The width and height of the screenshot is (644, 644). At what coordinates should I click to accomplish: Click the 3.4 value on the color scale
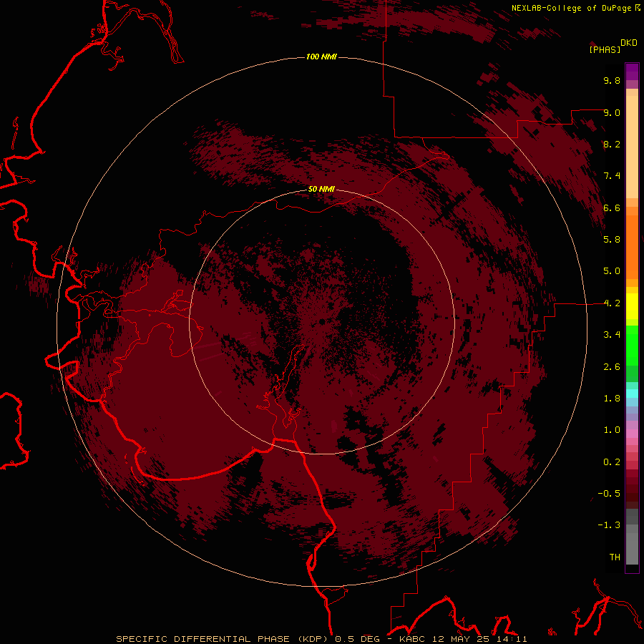(612, 335)
